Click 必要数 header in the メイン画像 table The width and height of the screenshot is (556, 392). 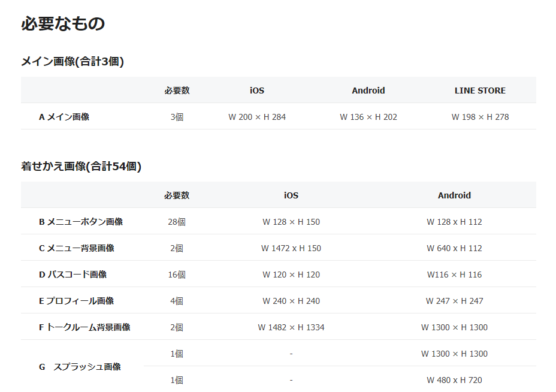tap(177, 91)
